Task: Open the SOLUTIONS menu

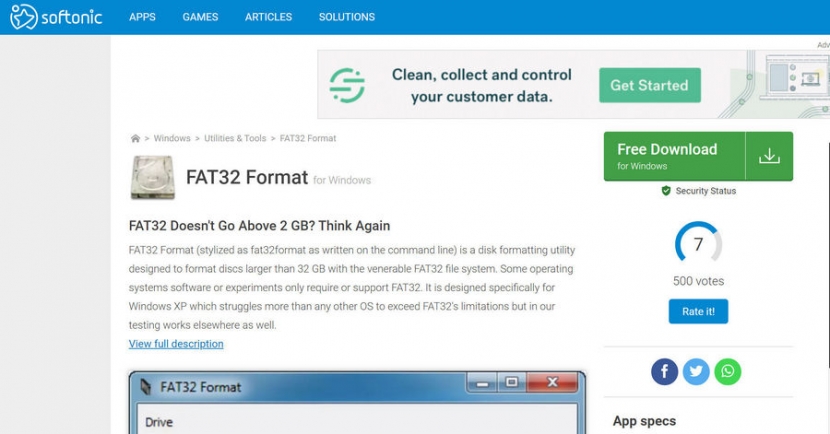Action: pyautogui.click(x=346, y=17)
